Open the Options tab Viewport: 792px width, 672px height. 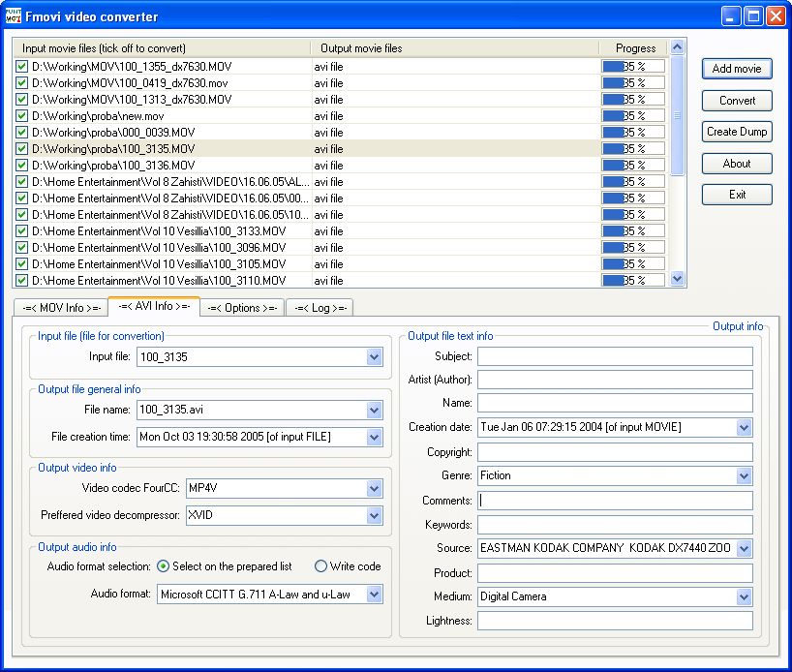[242, 308]
